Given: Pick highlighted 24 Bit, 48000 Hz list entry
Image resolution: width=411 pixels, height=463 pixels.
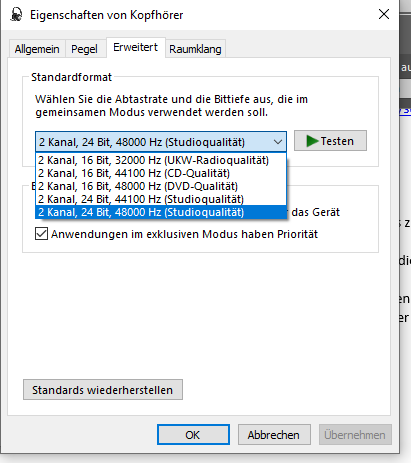Looking at the screenshot, I should click(161, 212).
